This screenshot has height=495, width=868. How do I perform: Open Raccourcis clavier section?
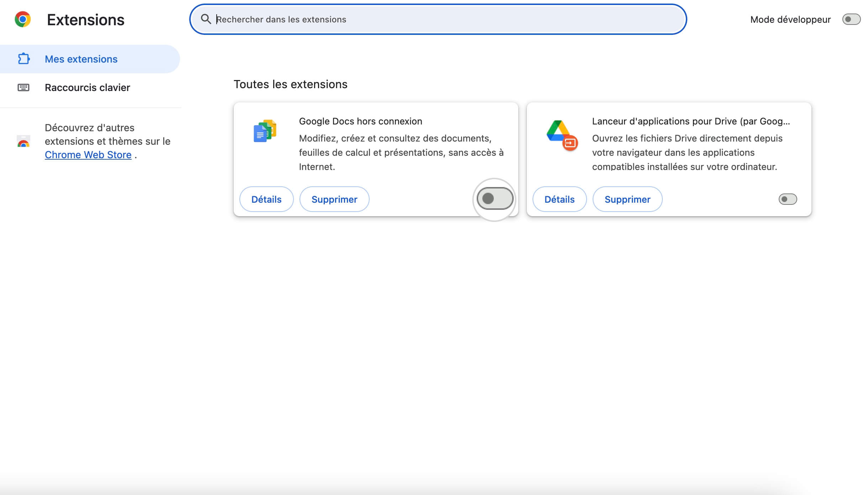pos(90,87)
